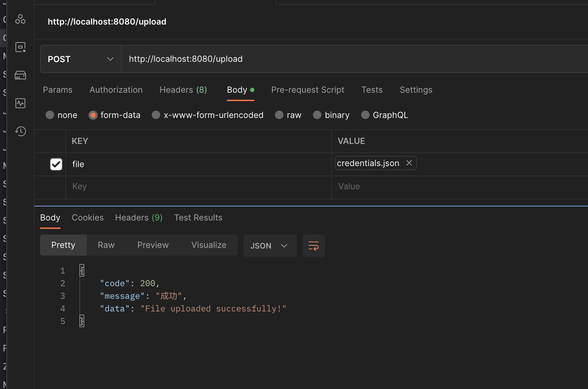Open the Environments sidebar icon

pos(20,47)
